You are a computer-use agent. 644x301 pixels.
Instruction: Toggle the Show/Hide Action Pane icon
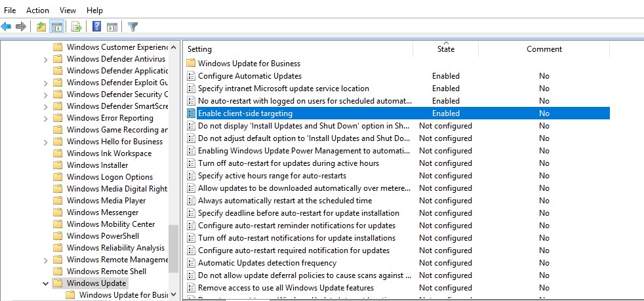pyautogui.click(x=112, y=27)
